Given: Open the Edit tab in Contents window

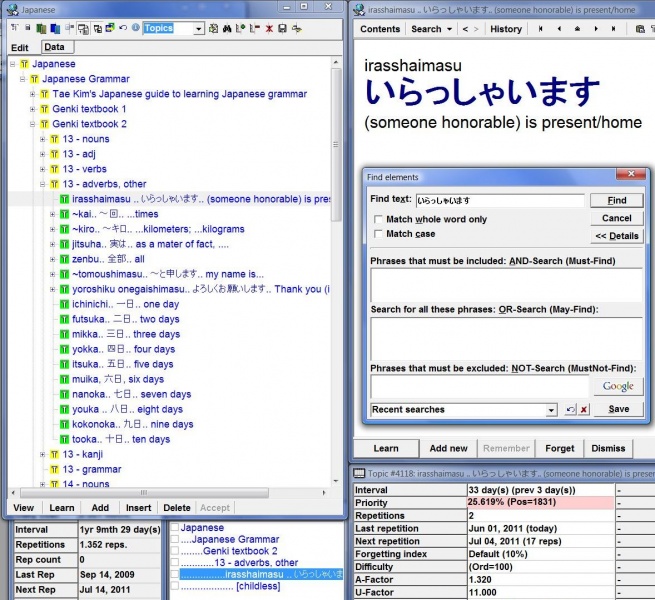Looking at the screenshot, I should coord(20,48).
